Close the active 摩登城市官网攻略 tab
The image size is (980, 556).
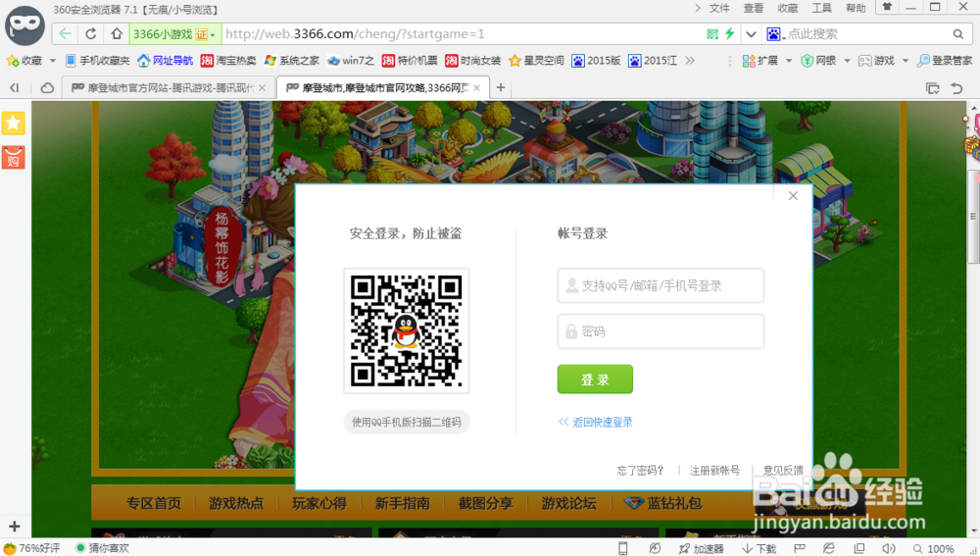tap(477, 88)
